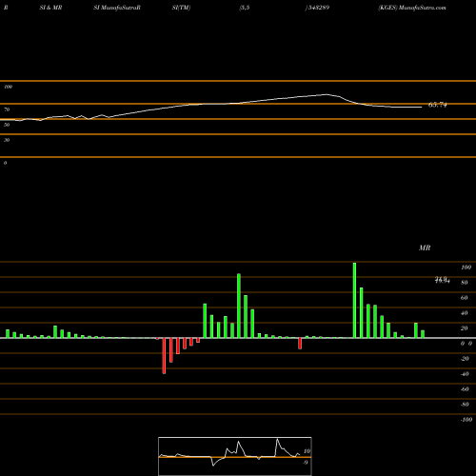Click the MR axis label 40

(x=465, y=313)
